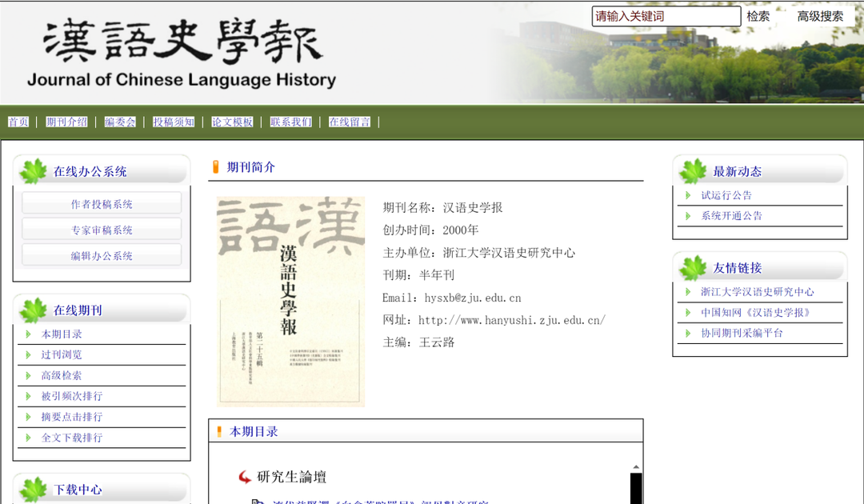The height and width of the screenshot is (504, 864).
Task: Click the journal cover thumbnail image
Action: pos(291,302)
